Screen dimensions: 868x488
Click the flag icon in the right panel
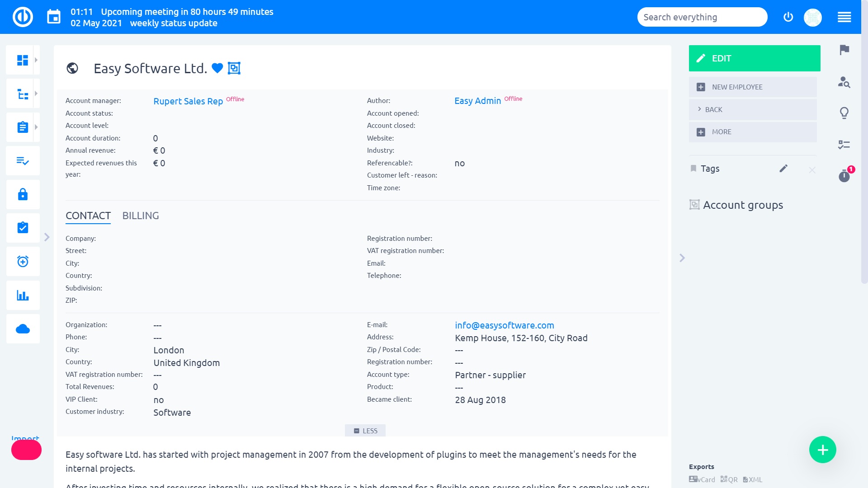coord(844,51)
